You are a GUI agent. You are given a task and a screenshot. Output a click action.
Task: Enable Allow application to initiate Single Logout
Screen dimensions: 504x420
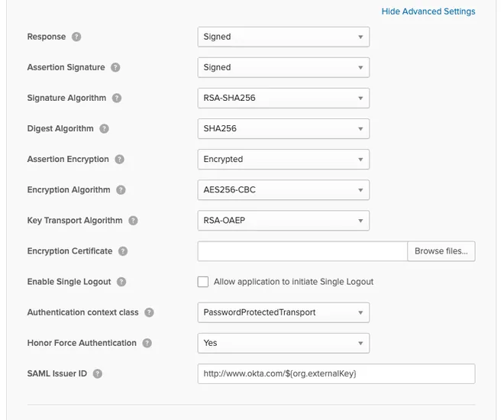click(203, 282)
